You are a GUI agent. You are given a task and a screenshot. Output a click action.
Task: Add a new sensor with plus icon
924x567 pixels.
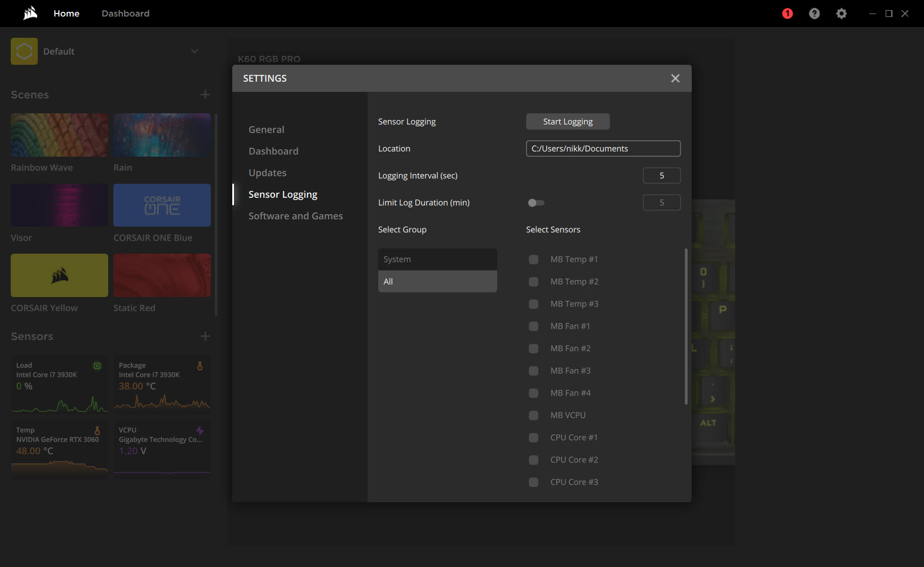pos(205,336)
